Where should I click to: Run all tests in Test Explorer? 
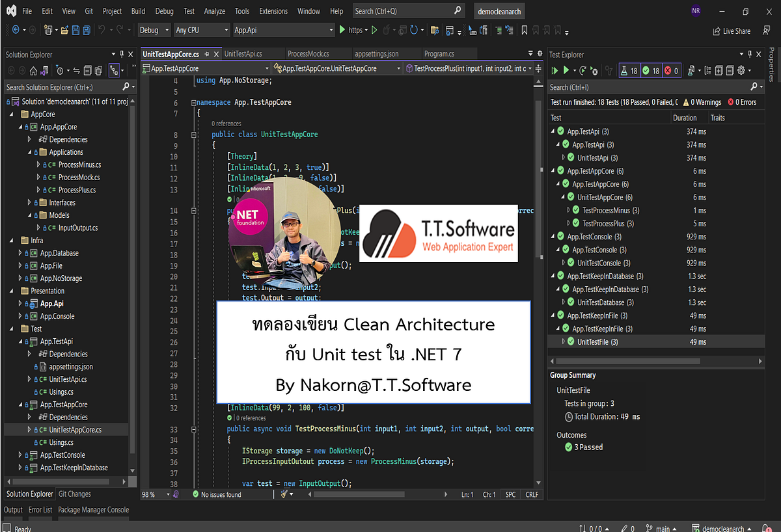click(x=555, y=70)
